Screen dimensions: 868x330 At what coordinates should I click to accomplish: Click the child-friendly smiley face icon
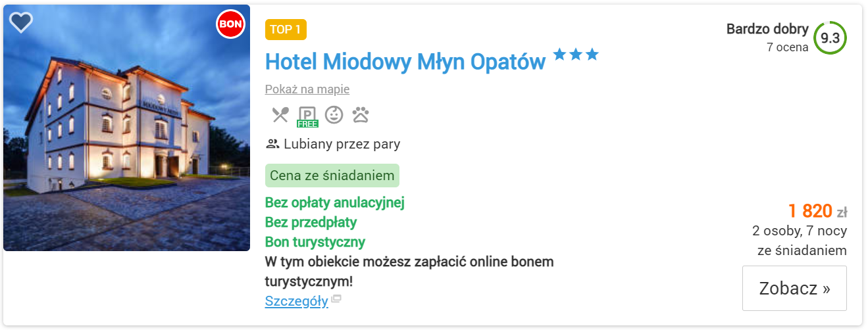pyautogui.click(x=334, y=115)
